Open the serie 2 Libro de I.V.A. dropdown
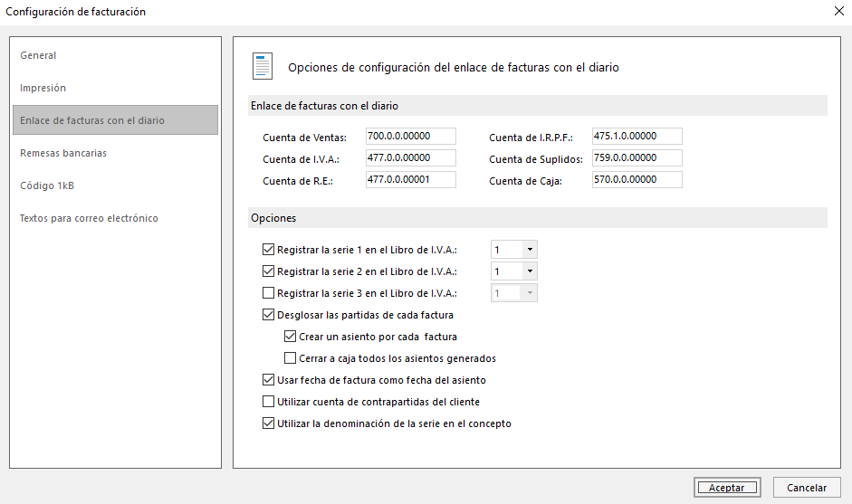This screenshot has width=852, height=504. pyautogui.click(x=514, y=271)
